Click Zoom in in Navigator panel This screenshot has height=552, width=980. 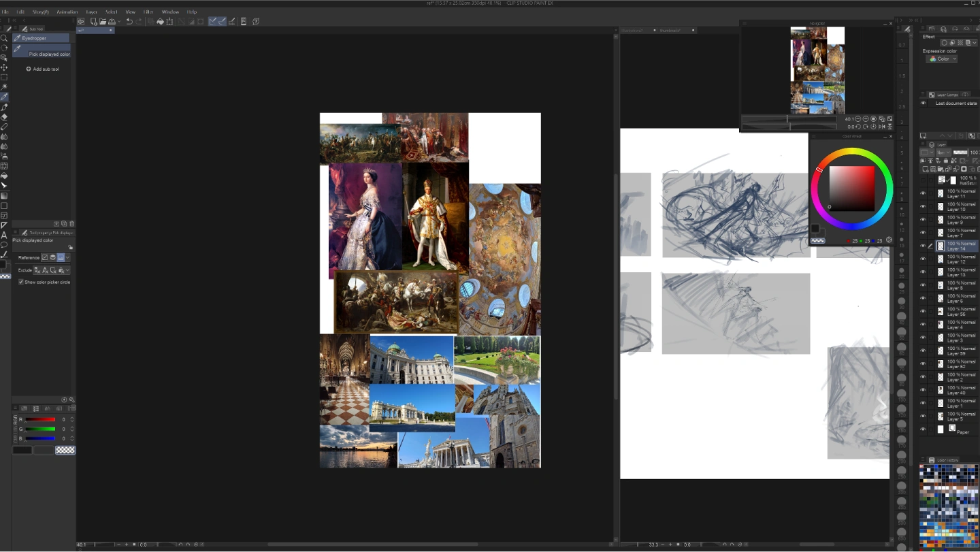point(866,118)
